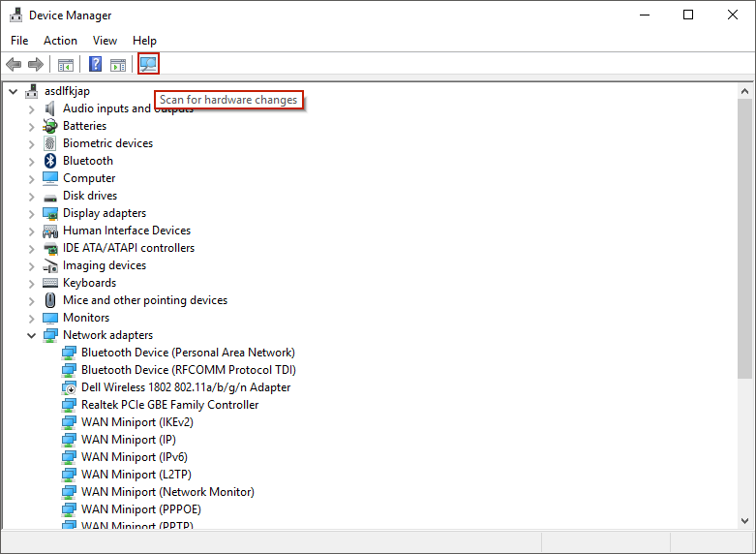The height and width of the screenshot is (554, 756).
Task: Click the scrollbar down arrow
Action: (x=744, y=521)
